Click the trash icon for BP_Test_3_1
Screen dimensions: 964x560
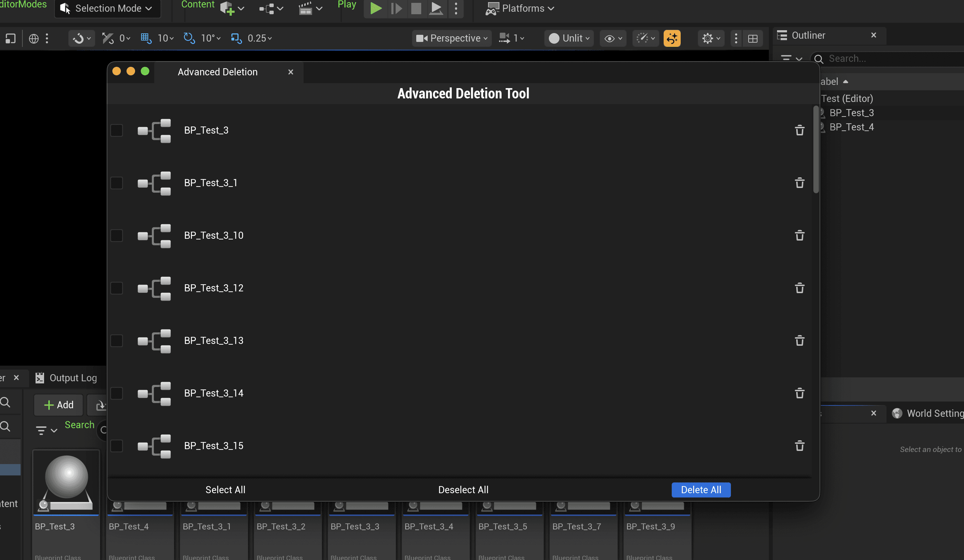pyautogui.click(x=799, y=183)
